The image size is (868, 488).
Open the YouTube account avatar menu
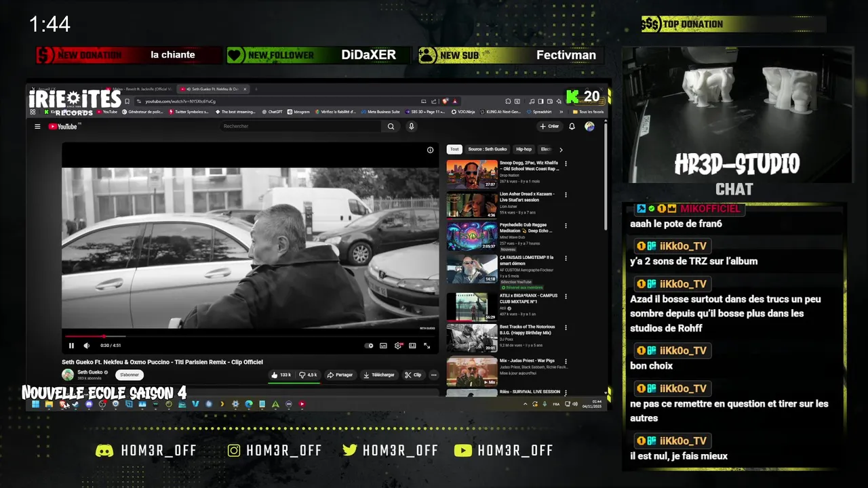pos(589,126)
